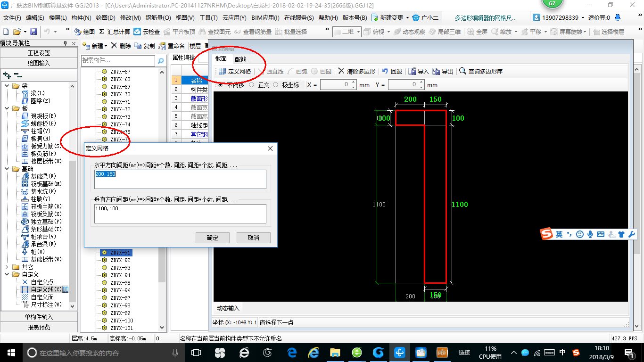Open the 绘图输入 navigation section

coord(39,63)
